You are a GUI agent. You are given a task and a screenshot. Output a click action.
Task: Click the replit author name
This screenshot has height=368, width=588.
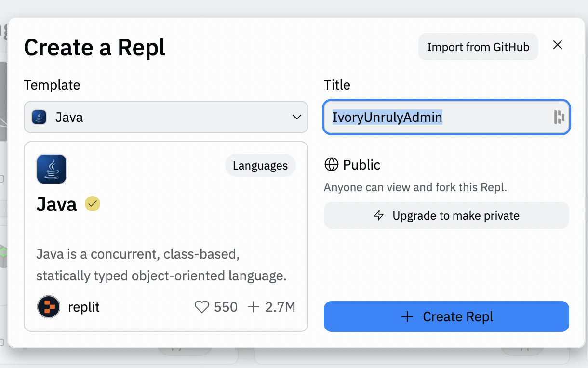tap(84, 307)
